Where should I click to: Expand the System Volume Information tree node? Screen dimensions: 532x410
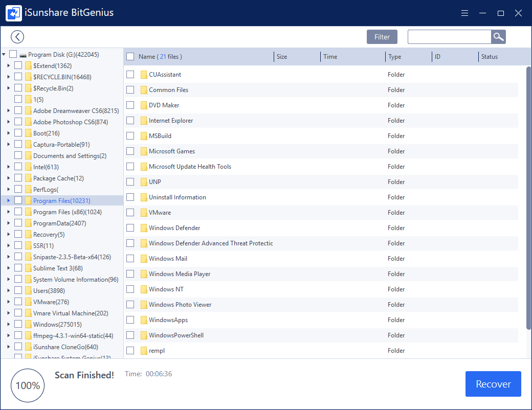(x=9, y=279)
